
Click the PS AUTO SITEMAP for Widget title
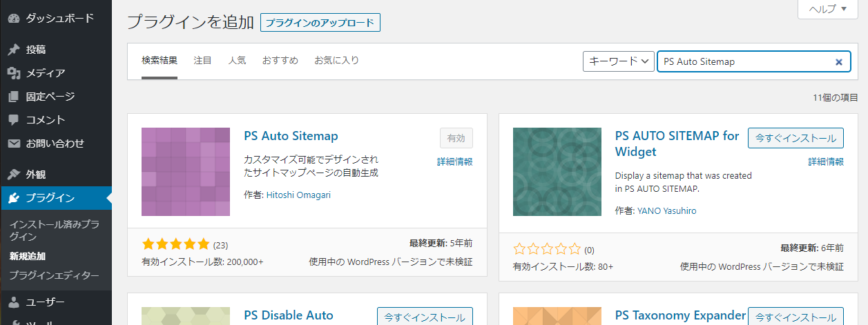[x=677, y=144]
